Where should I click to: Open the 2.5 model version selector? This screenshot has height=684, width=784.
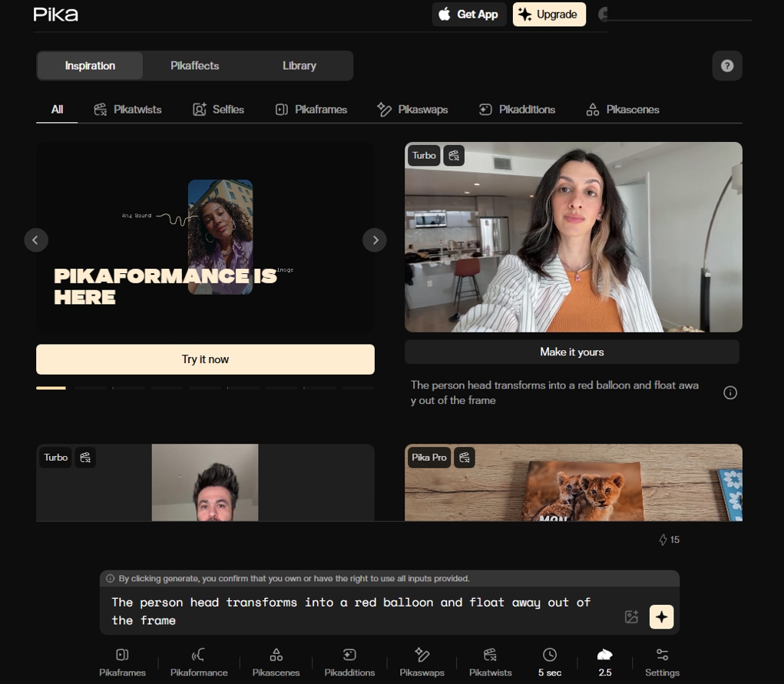(604, 663)
